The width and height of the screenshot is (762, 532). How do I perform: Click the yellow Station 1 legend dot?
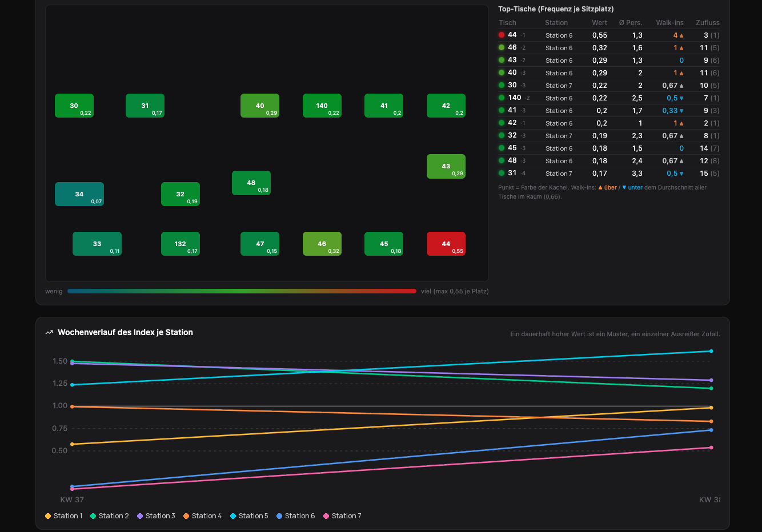[x=48, y=516]
